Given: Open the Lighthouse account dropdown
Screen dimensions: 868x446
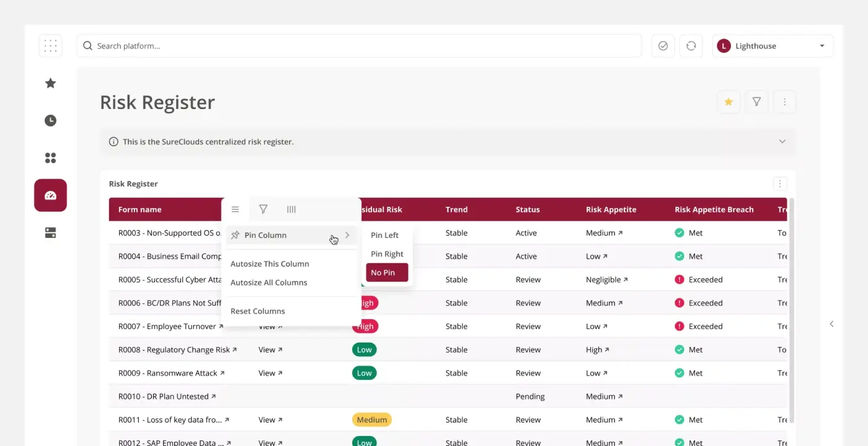Looking at the screenshot, I should pos(772,46).
